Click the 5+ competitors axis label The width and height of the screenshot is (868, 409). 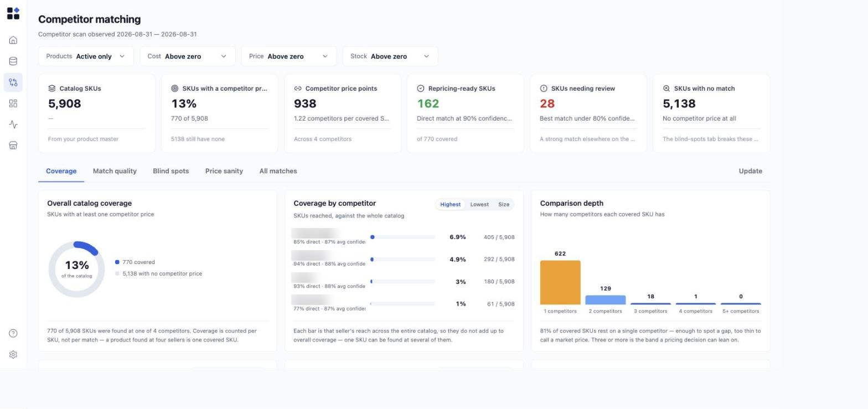pyautogui.click(x=740, y=311)
